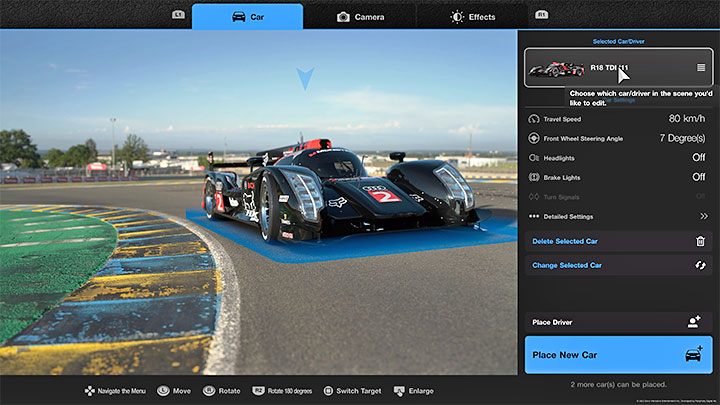720x405 pixels.
Task: Adjust the Travel Speed 80 km/h value
Action: 688,119
